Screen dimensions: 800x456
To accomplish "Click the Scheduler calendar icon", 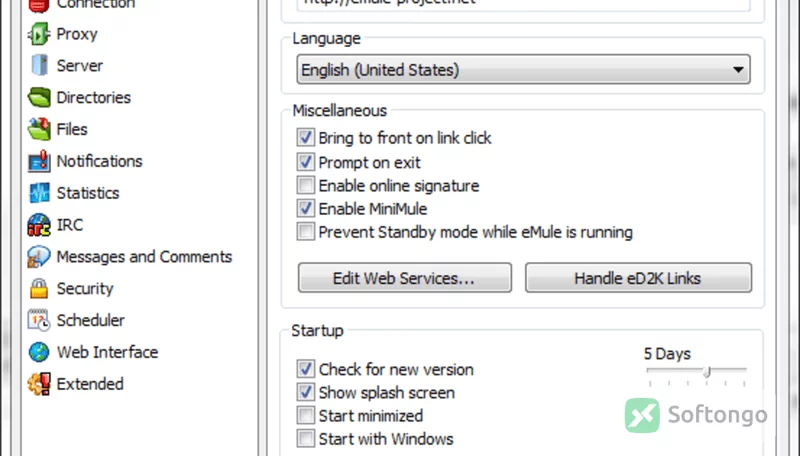I will click(39, 320).
